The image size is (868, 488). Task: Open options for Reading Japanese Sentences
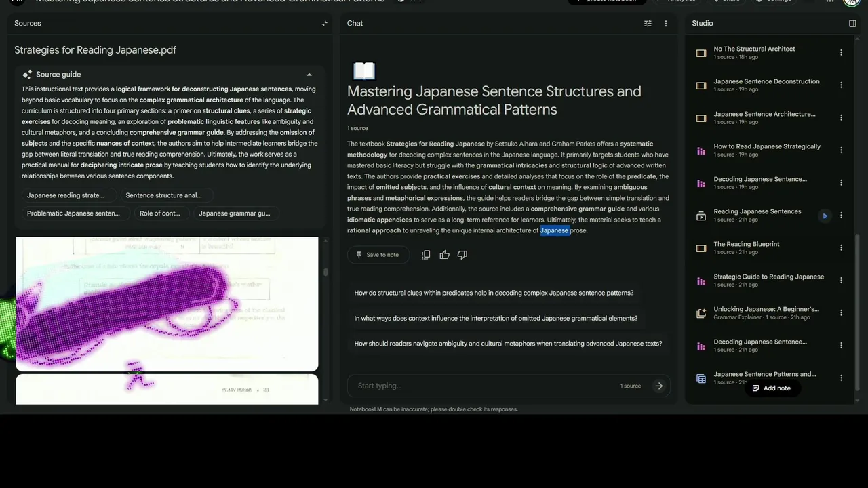point(842,216)
